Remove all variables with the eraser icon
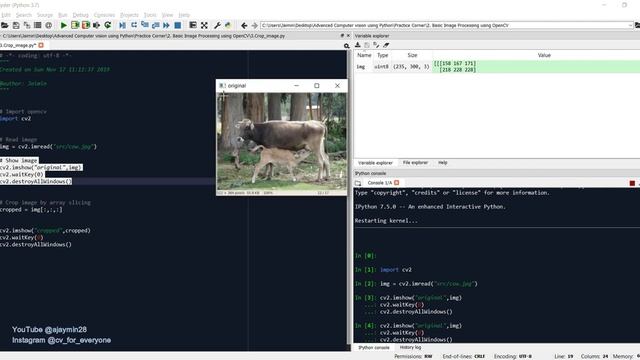The image size is (640, 360). click(386, 45)
